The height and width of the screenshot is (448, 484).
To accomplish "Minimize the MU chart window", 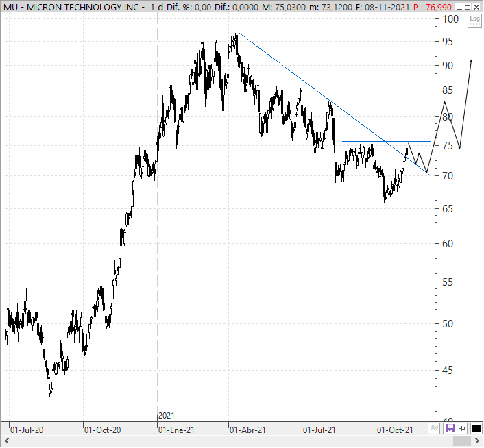I will tap(459, 7).
